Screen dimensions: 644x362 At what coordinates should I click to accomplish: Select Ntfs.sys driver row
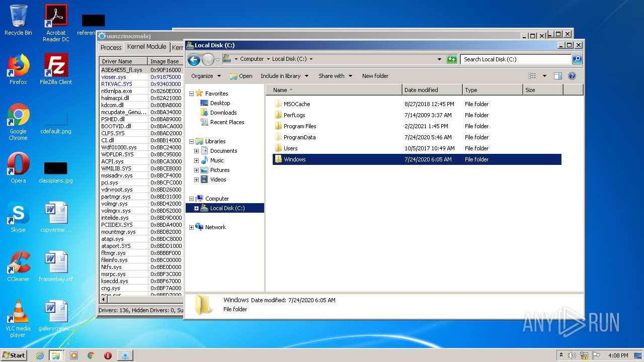(141, 267)
